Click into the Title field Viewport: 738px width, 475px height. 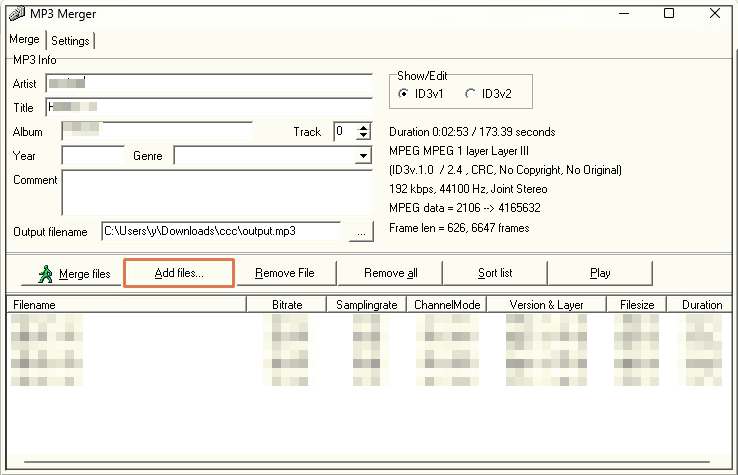coord(209,107)
